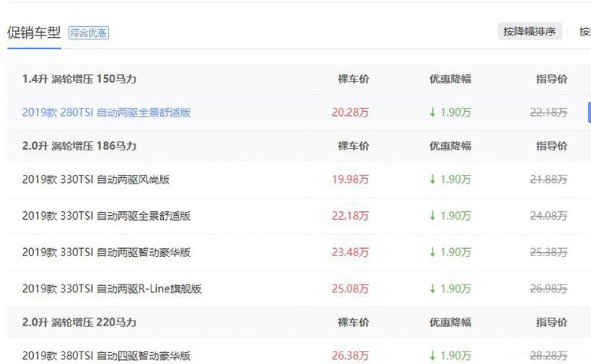The width and height of the screenshot is (591, 364).
Task: Click the struck-through 25.38万 guide price
Action: 548,252
